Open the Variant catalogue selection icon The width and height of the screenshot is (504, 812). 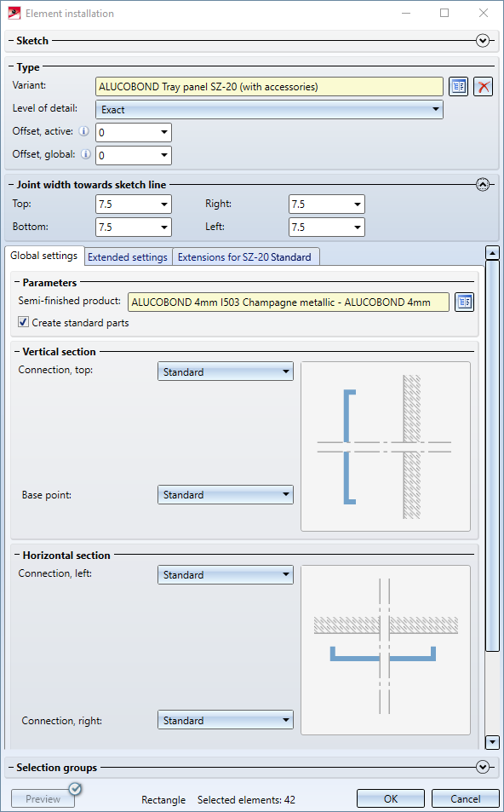(459, 86)
